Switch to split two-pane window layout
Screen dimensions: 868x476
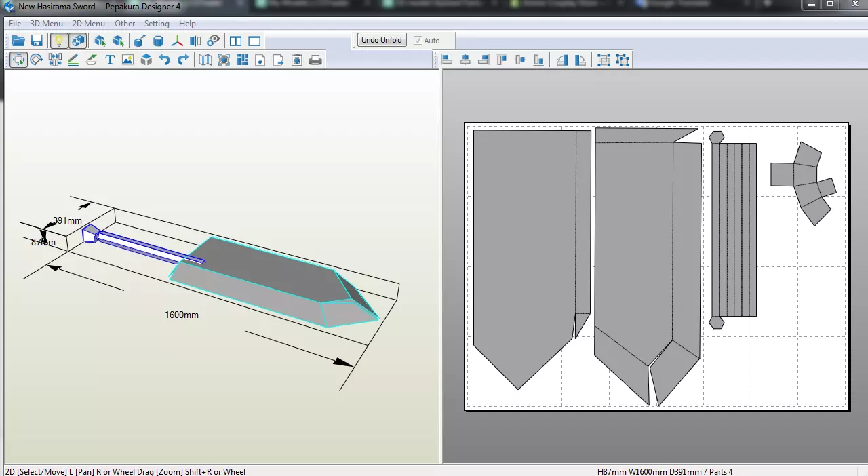click(x=235, y=41)
